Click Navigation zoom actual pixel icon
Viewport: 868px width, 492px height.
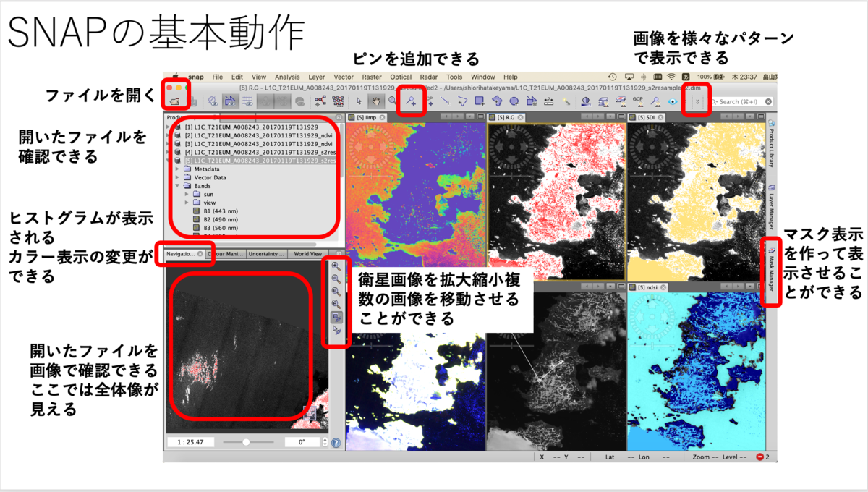click(336, 292)
